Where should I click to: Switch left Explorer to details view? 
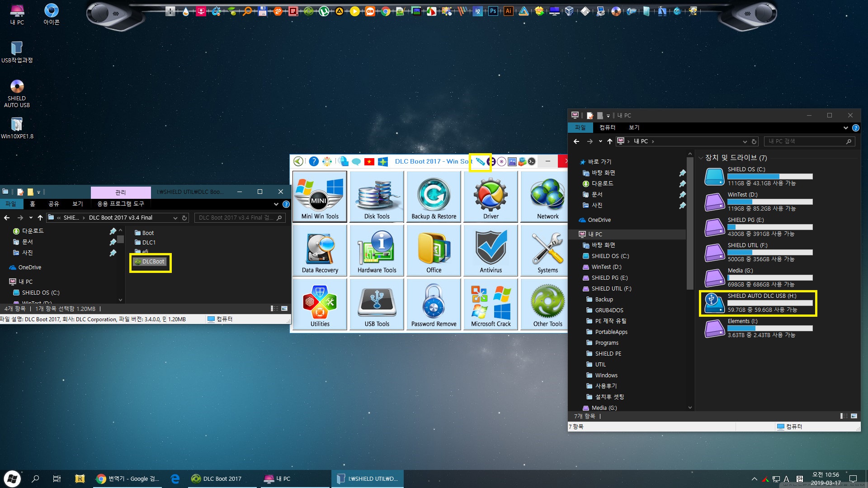(274, 309)
